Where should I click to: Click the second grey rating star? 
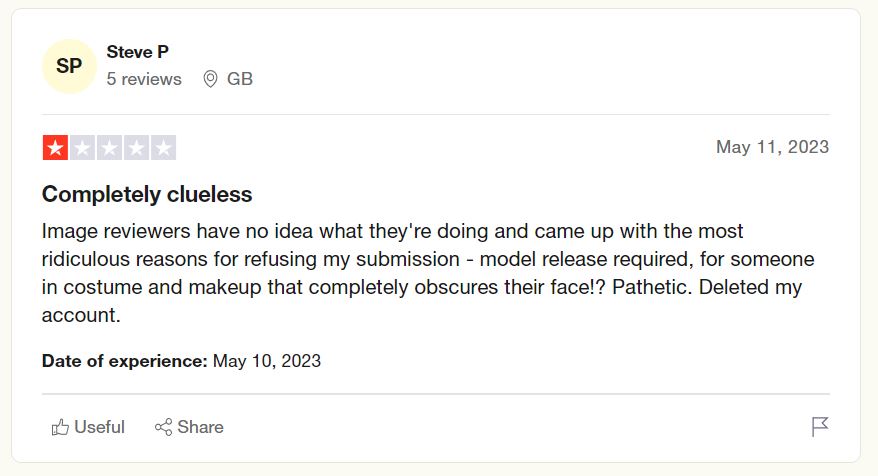[82, 148]
